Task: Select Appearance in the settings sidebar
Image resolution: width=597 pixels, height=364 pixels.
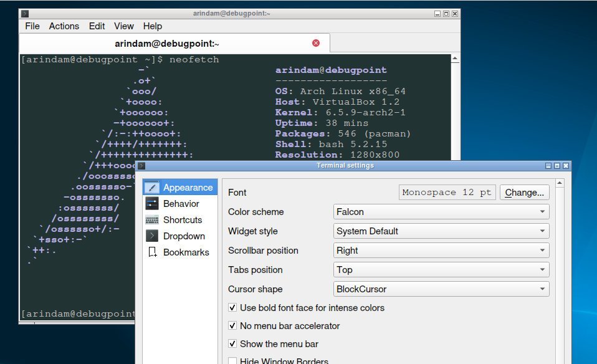Action: click(x=180, y=188)
